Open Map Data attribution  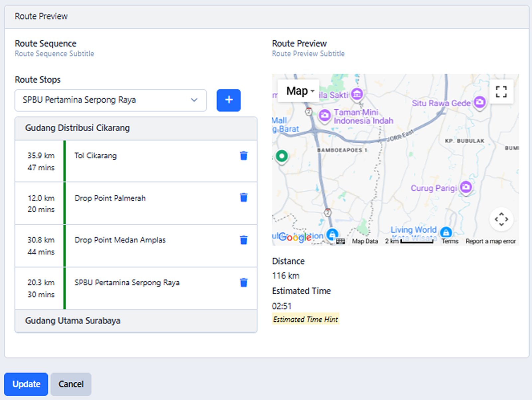(x=365, y=241)
